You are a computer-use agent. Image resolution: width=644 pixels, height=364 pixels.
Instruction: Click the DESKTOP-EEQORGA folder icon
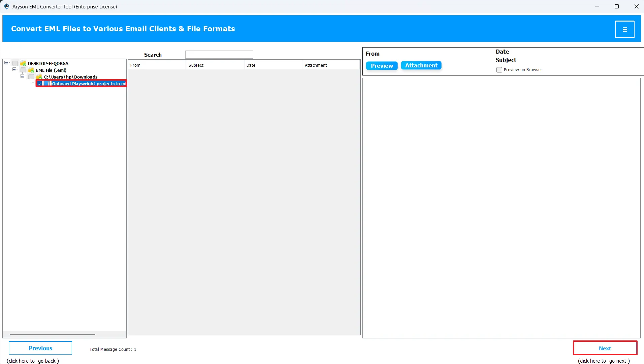pyautogui.click(x=23, y=63)
